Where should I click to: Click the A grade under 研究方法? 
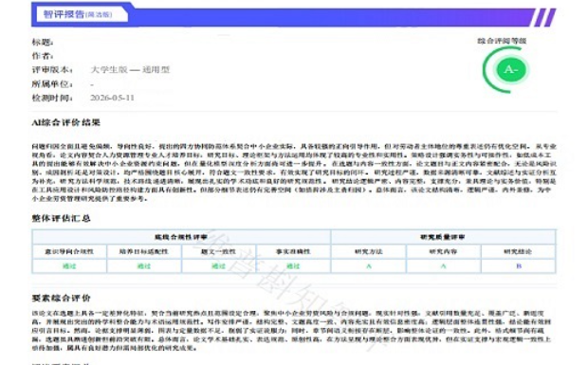[x=369, y=266]
